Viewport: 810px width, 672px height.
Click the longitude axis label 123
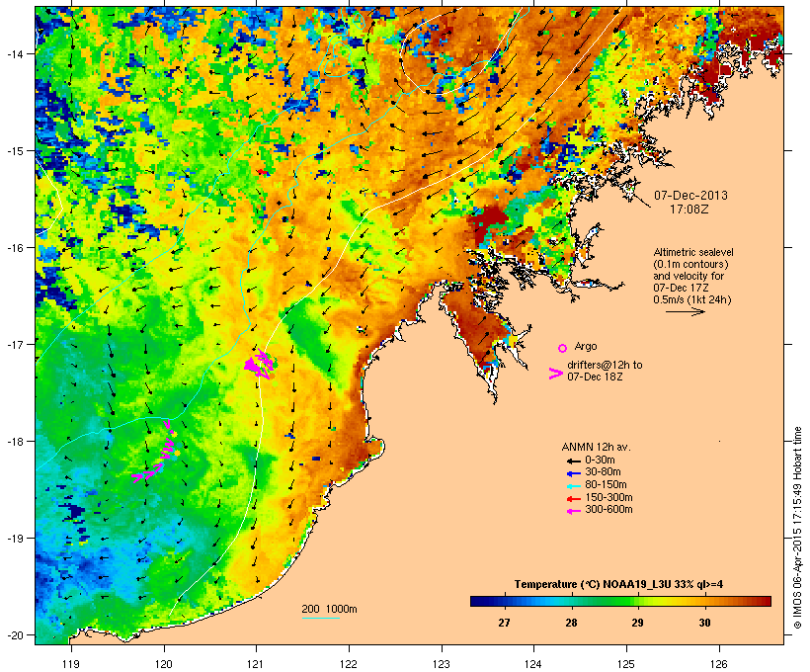pyautogui.click(x=442, y=664)
